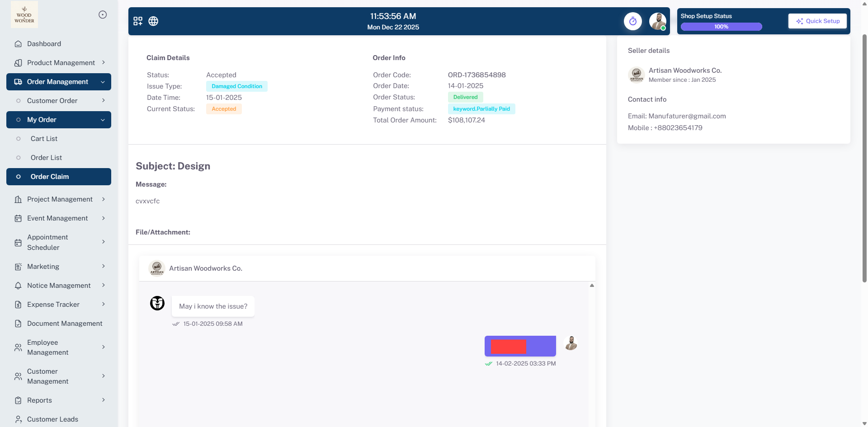This screenshot has height=427, width=868.
Task: Select the Order Claim menu item
Action: point(50,177)
